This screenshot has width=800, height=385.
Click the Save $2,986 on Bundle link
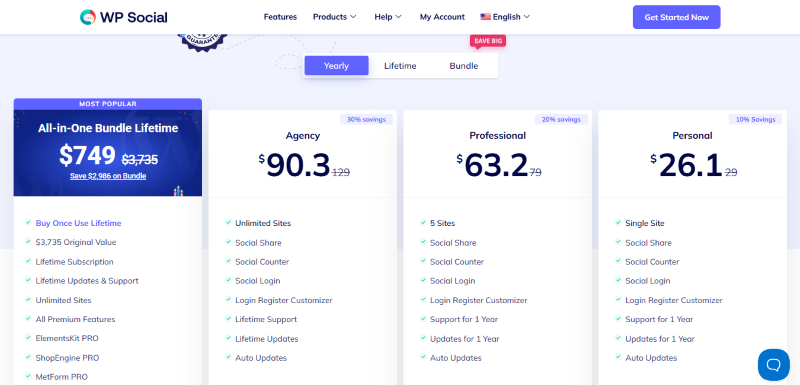108,176
